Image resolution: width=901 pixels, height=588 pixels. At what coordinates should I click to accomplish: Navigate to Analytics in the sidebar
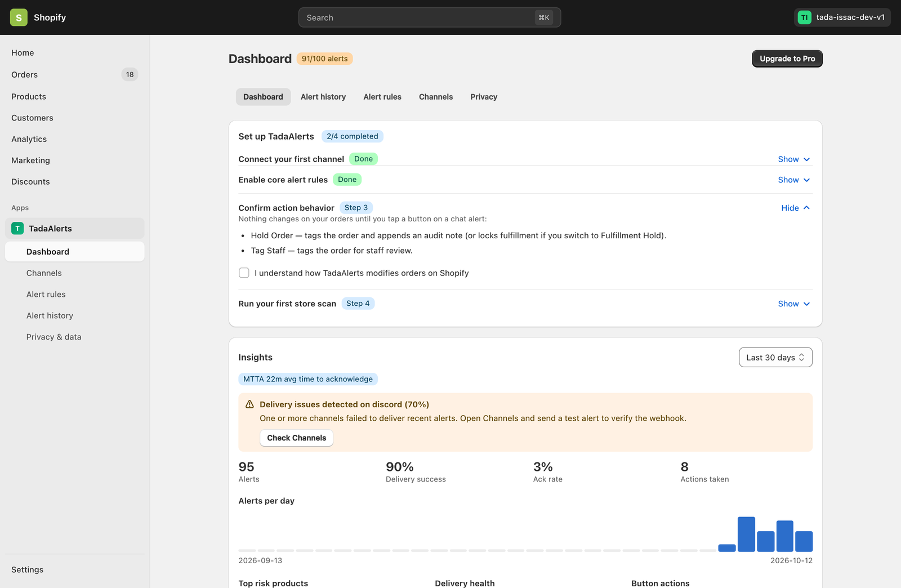click(x=74, y=139)
